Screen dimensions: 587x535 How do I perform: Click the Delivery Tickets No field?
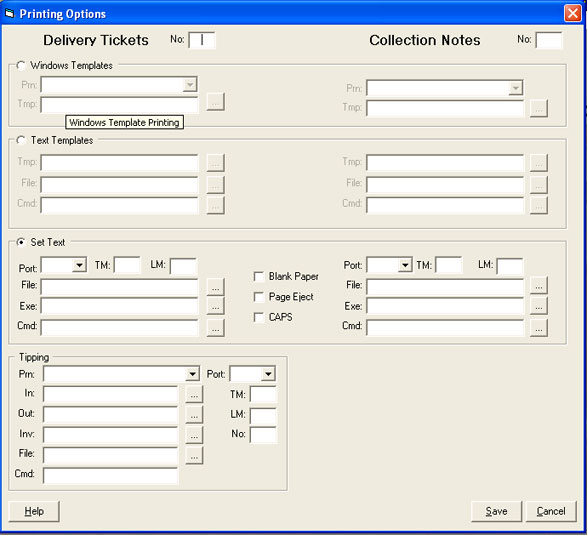point(202,40)
